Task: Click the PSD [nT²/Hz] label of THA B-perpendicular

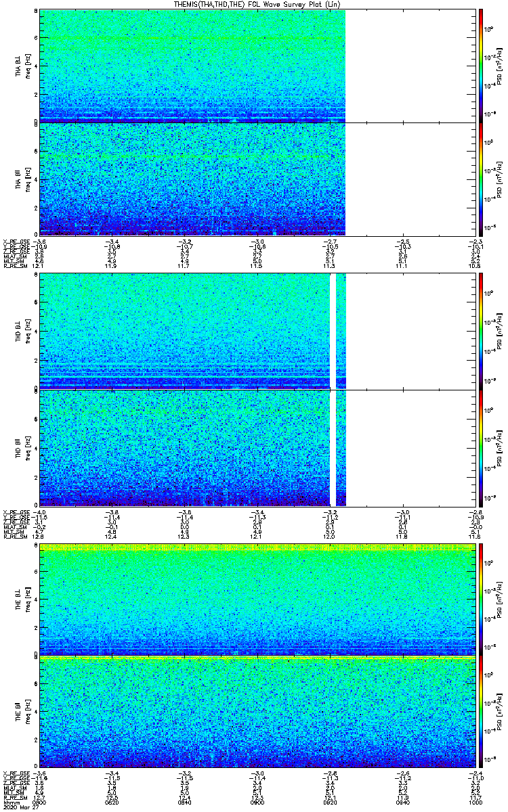Action: click(x=500, y=66)
